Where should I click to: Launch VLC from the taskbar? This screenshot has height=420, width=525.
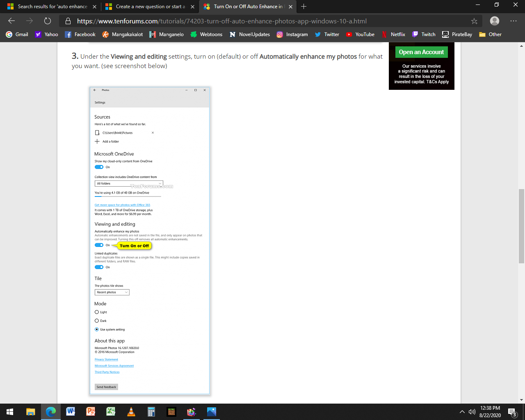pos(131,411)
